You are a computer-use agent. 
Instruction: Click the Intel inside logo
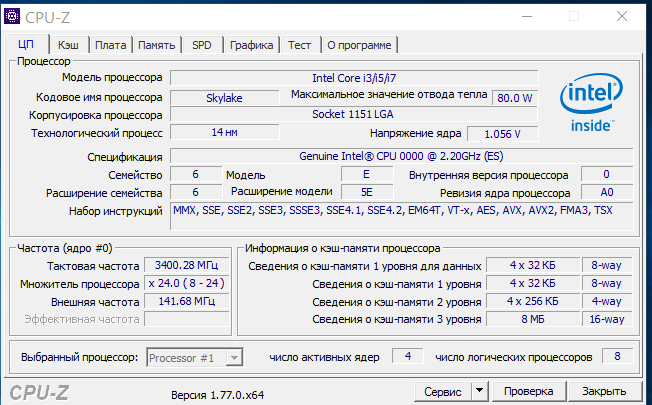click(x=591, y=103)
